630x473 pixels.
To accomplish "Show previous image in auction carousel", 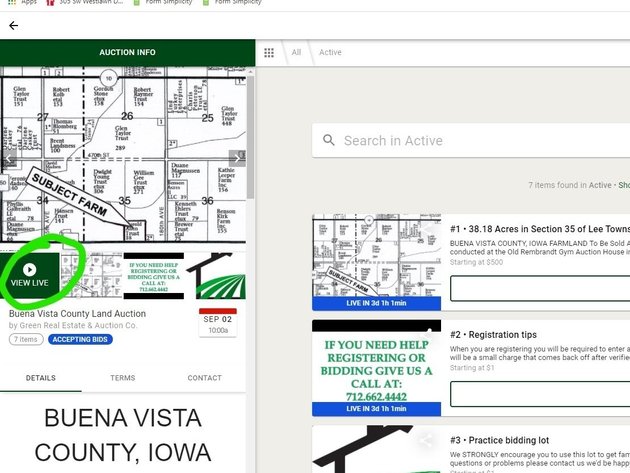I will click(8, 158).
